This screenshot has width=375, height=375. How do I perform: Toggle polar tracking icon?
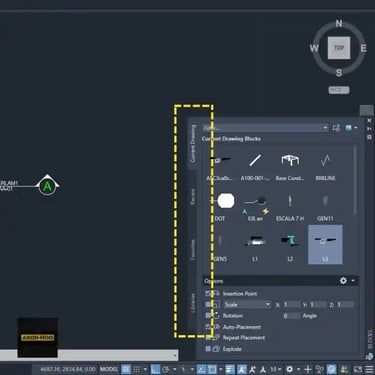pos(166,369)
